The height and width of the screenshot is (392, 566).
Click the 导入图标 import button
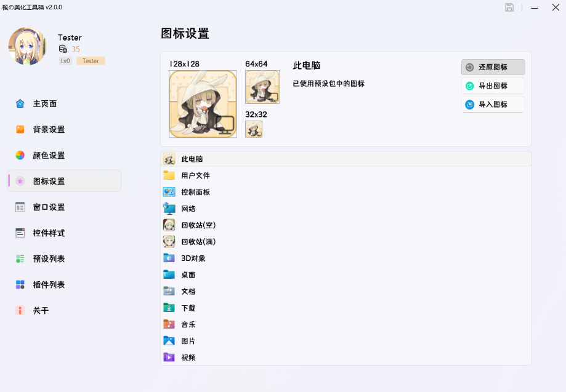(493, 105)
